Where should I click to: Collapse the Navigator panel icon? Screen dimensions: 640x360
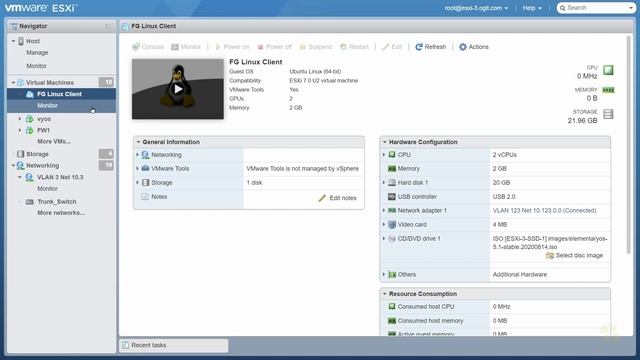(x=108, y=27)
